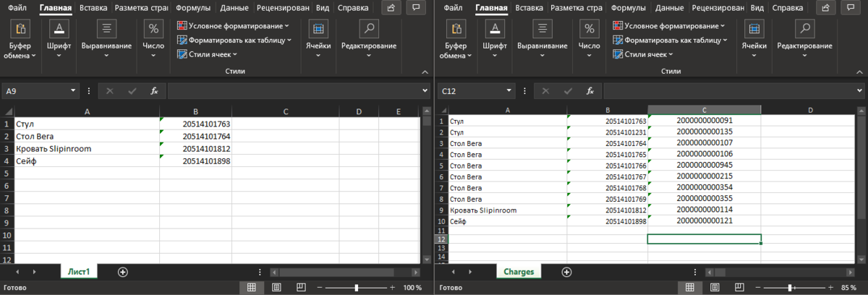Adjust the zoom slider in right window
Image resolution: width=868 pixels, height=295 pixels.
[x=788, y=287]
